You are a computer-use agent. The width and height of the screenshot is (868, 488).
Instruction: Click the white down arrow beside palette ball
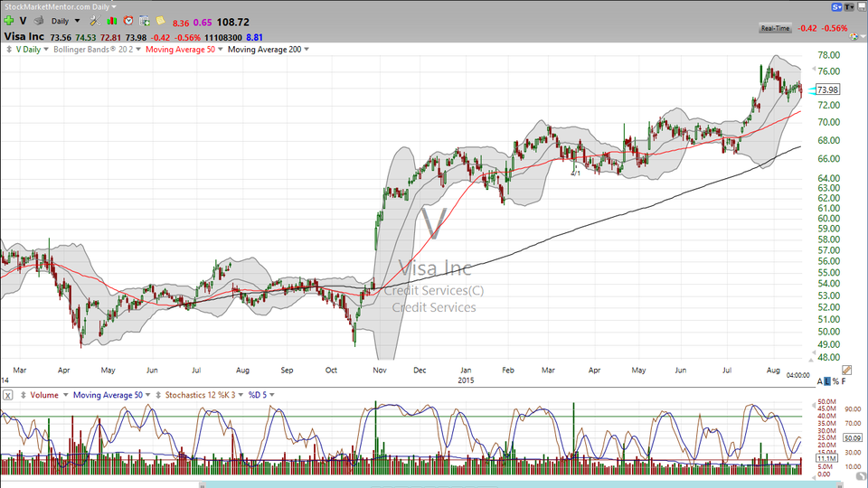863,37
